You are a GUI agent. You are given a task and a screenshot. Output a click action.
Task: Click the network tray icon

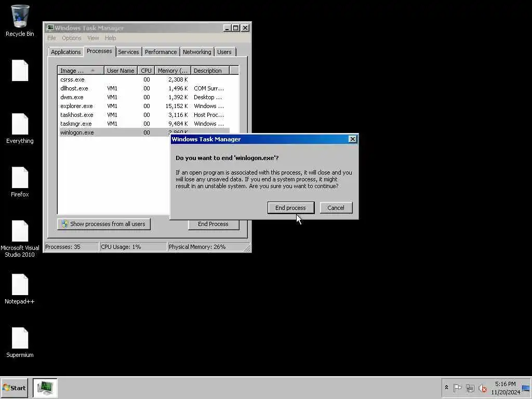(470, 388)
